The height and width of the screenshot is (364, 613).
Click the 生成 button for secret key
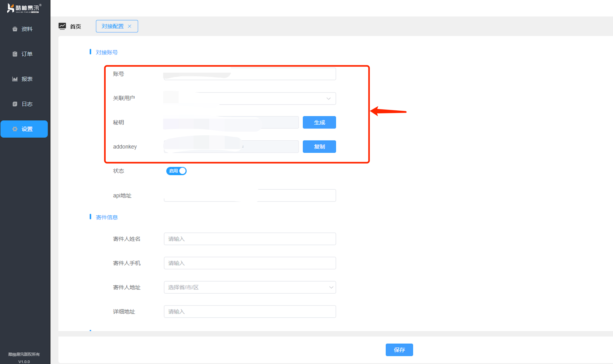pos(319,122)
